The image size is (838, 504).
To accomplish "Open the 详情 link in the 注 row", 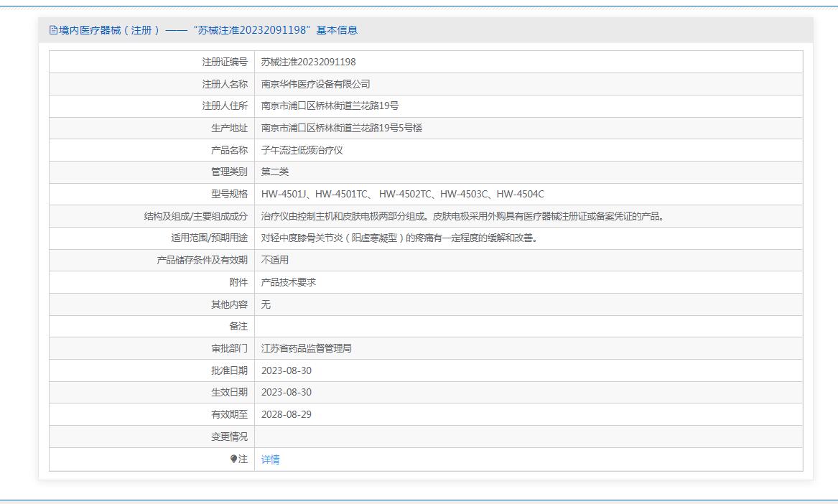I will (x=270, y=459).
